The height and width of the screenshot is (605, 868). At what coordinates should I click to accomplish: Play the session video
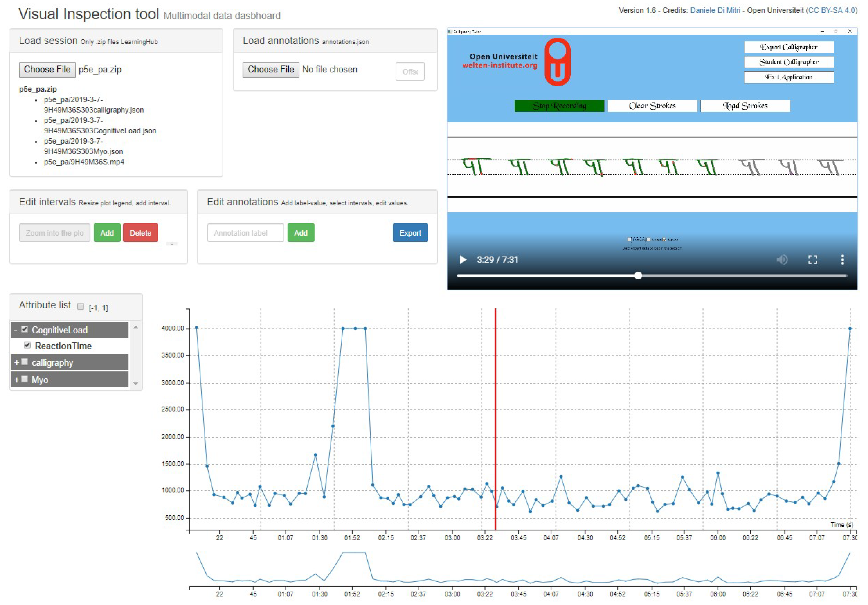[x=463, y=260]
